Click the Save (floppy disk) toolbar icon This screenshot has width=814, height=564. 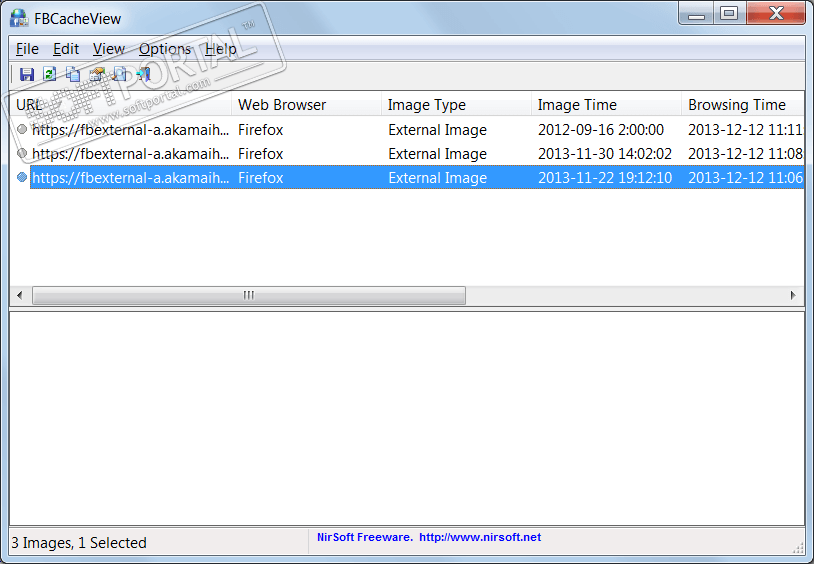[x=26, y=74]
